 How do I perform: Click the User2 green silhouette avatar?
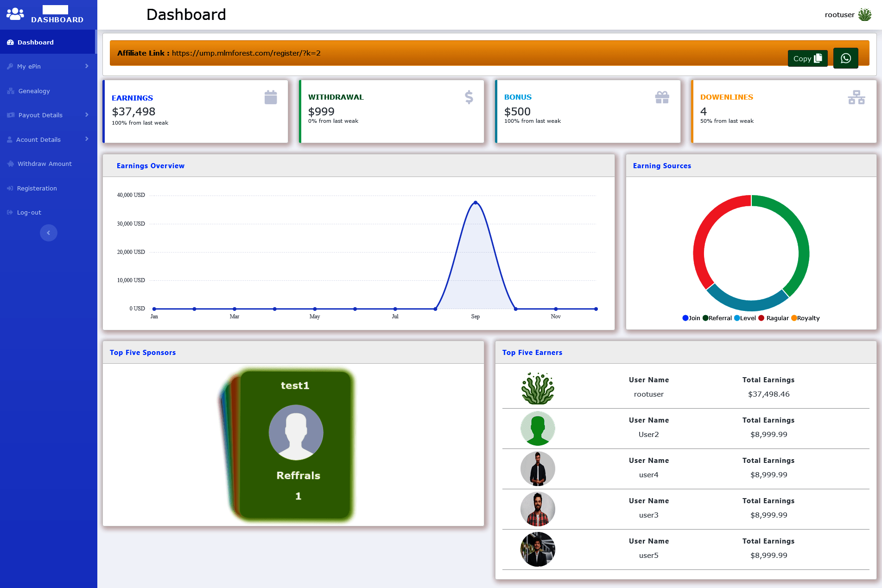[x=538, y=429]
